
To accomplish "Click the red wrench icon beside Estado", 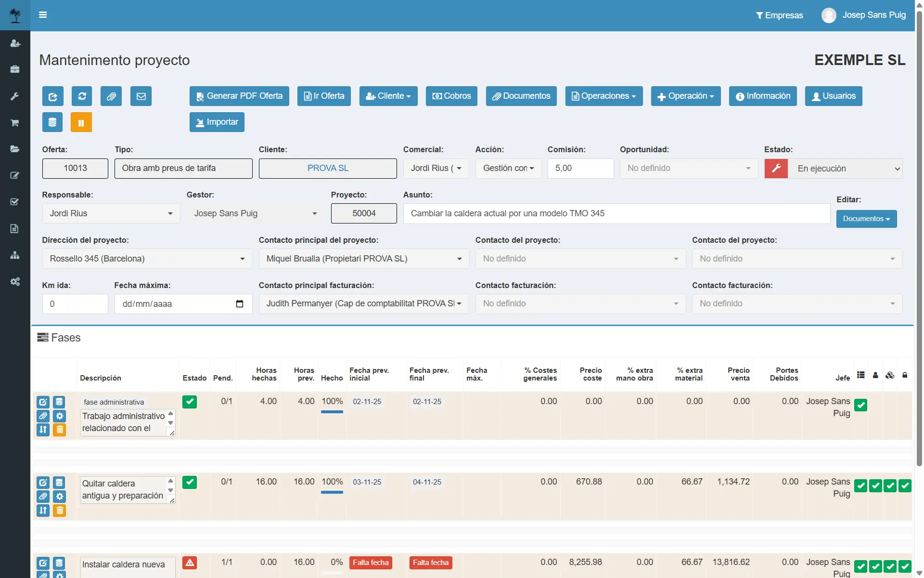I will pyautogui.click(x=776, y=169).
